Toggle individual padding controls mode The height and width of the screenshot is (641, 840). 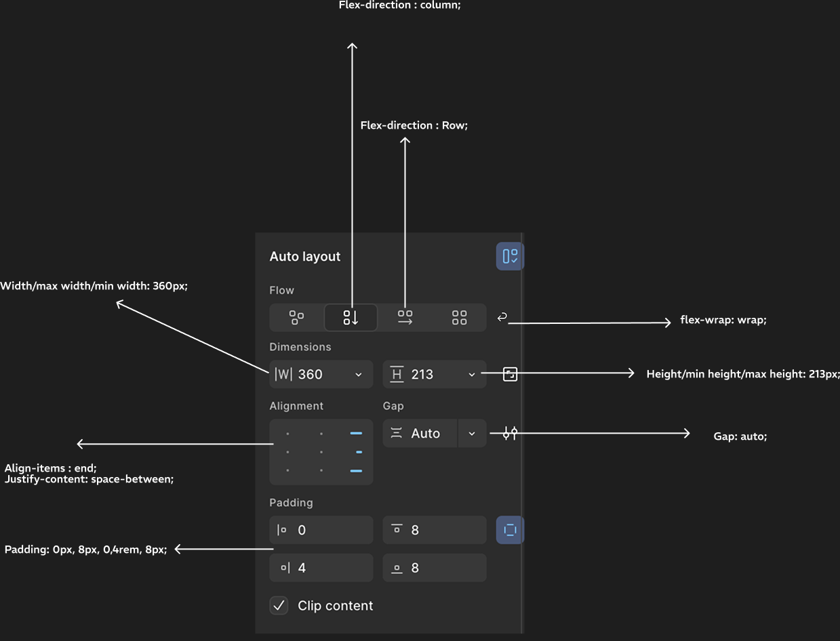click(510, 530)
